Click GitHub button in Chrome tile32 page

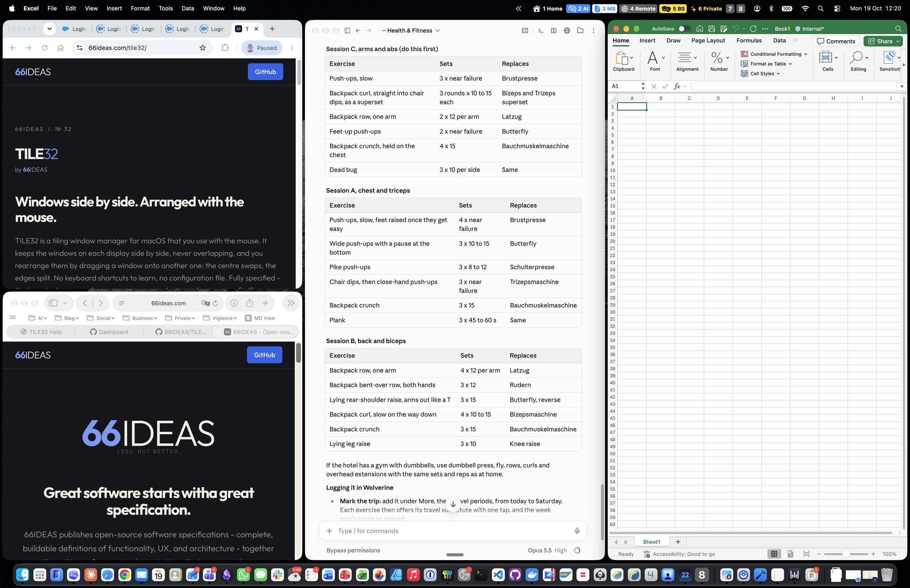pos(265,72)
